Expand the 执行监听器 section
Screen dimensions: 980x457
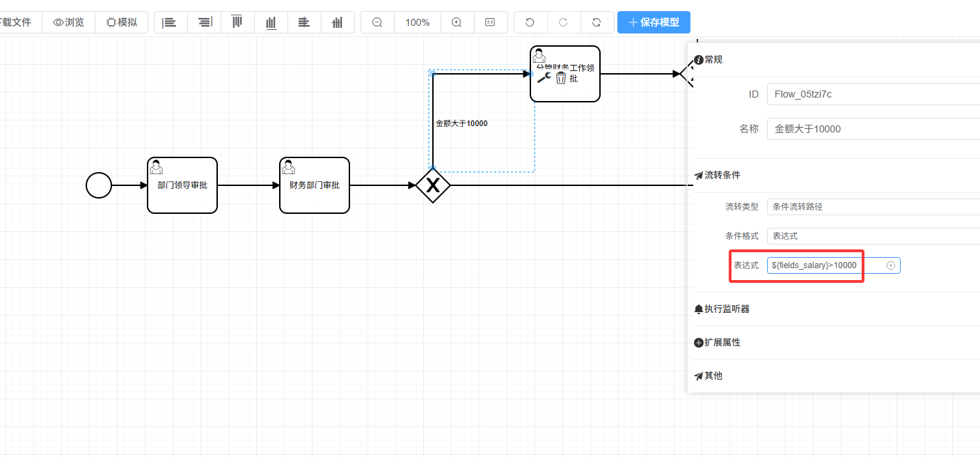[726, 309]
